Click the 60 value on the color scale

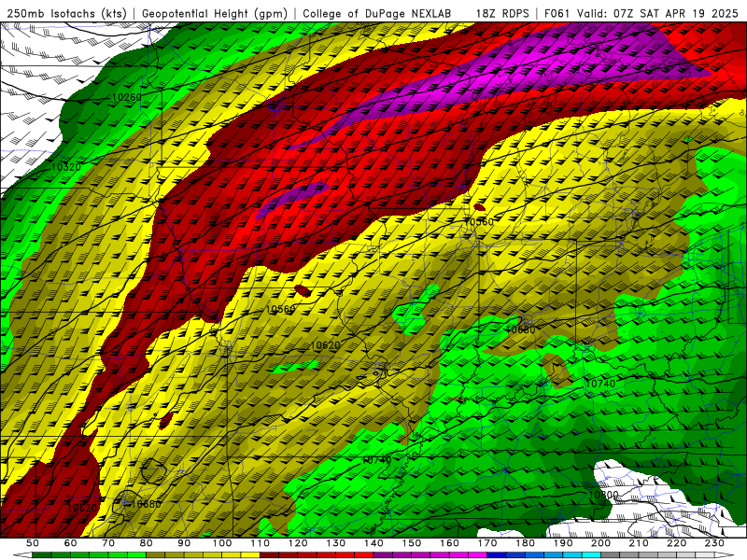point(71,543)
